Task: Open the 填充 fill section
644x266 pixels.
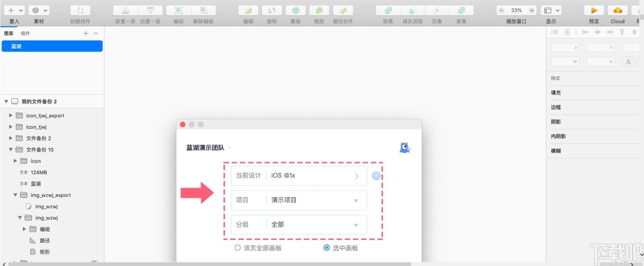Action: [556, 93]
